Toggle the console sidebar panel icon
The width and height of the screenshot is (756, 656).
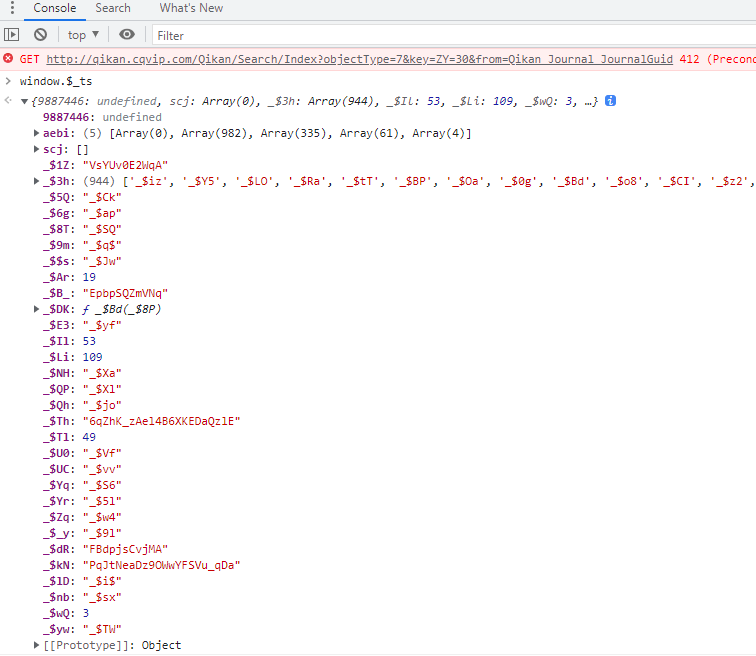click(x=12, y=35)
